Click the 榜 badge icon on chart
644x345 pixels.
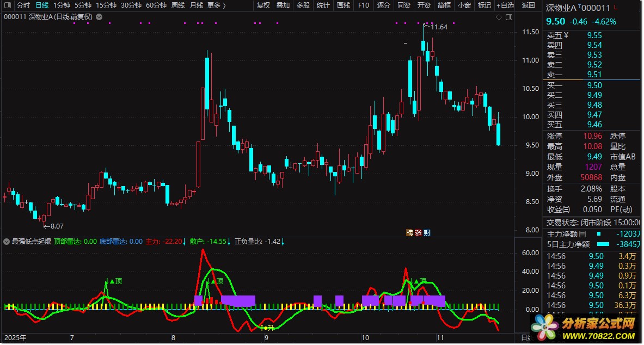(409, 232)
